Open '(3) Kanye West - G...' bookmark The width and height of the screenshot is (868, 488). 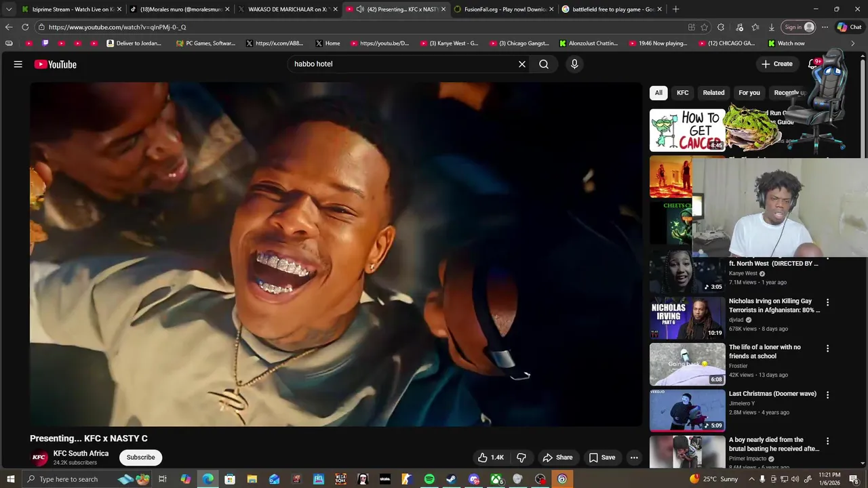coord(449,43)
